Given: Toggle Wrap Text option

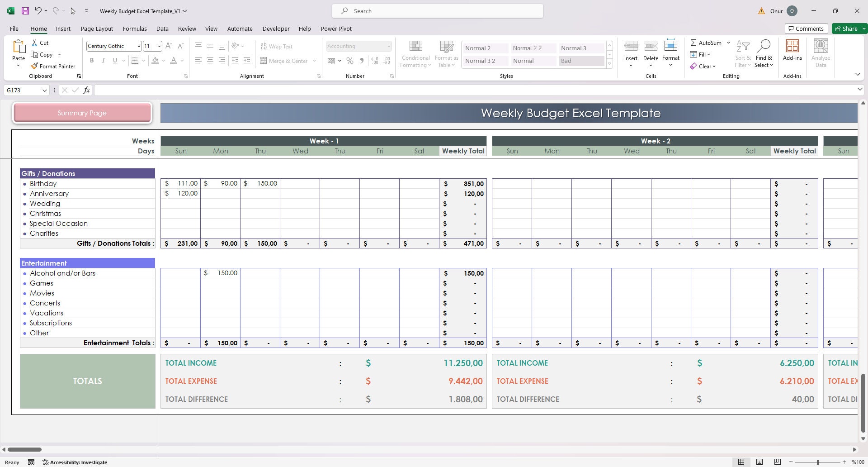Looking at the screenshot, I should click(276, 46).
